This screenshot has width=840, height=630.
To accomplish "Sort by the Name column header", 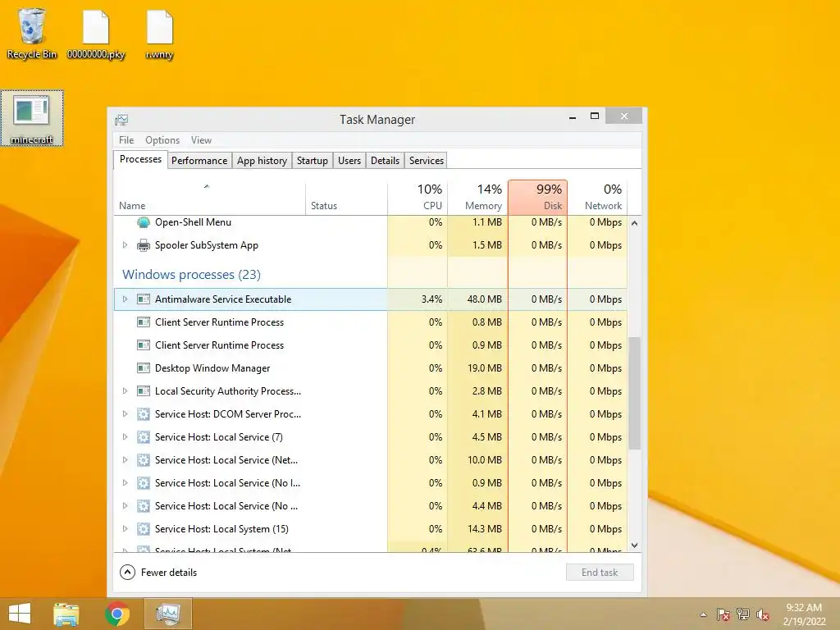I will pyautogui.click(x=209, y=197).
